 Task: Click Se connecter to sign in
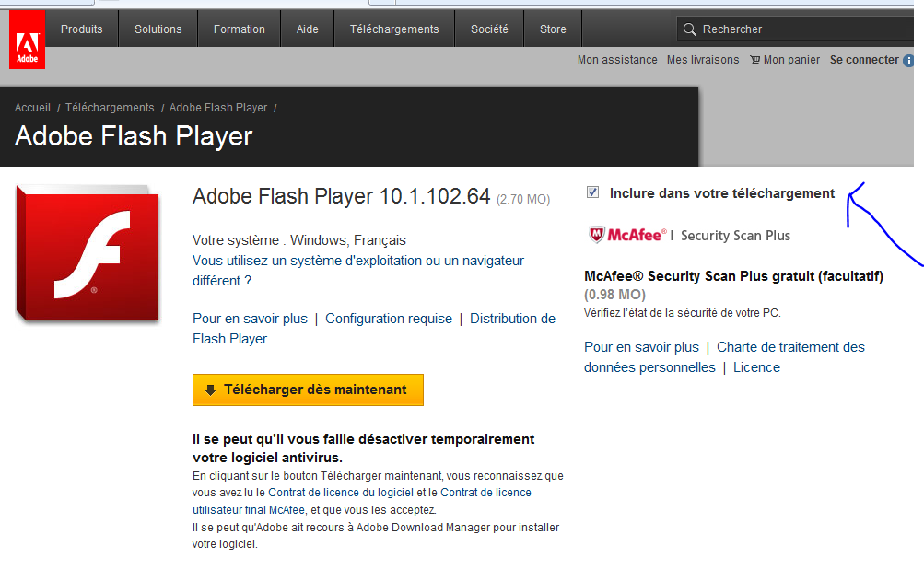point(864,60)
